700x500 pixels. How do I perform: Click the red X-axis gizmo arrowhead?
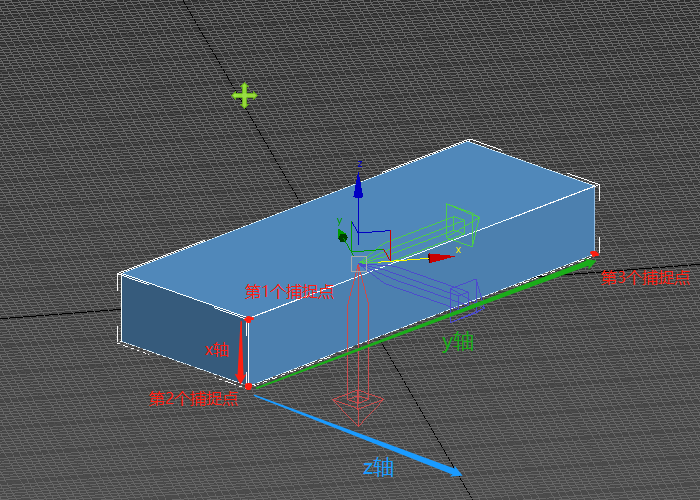pyautogui.click(x=441, y=258)
